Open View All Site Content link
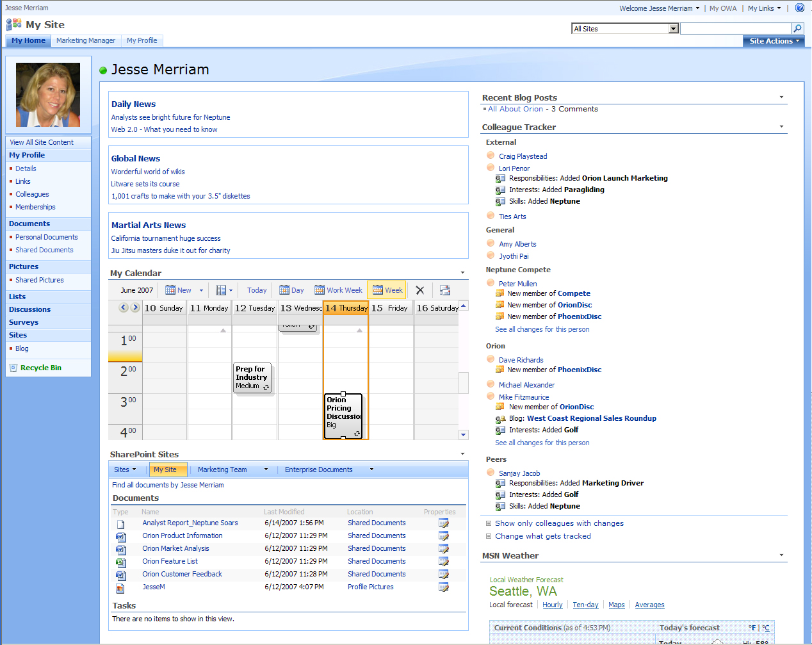This screenshot has height=645, width=812. click(x=42, y=142)
